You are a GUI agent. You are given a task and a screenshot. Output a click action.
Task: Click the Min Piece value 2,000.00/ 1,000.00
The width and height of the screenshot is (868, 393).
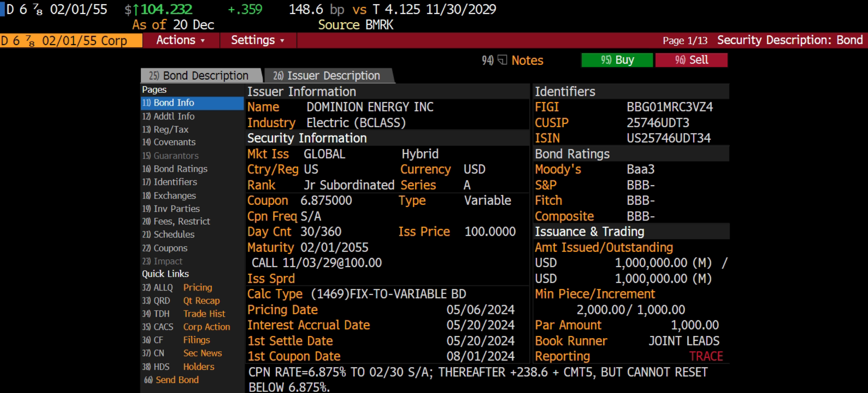coord(631,310)
